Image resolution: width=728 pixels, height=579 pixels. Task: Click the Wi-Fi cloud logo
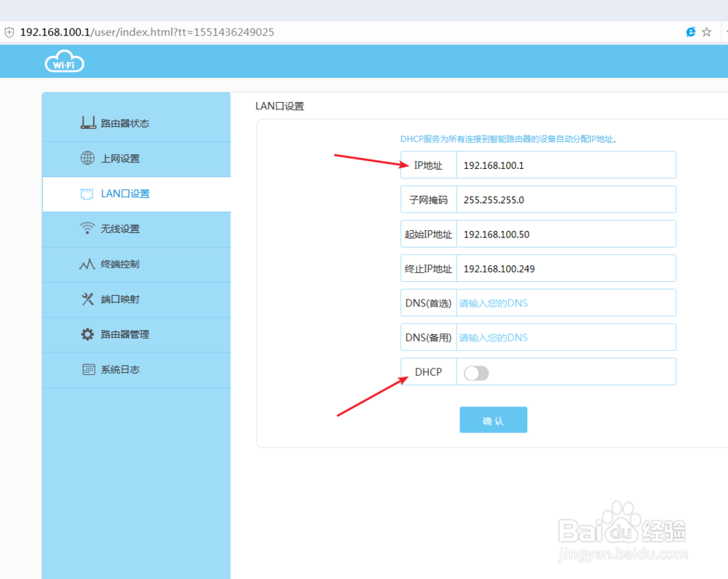(65, 61)
